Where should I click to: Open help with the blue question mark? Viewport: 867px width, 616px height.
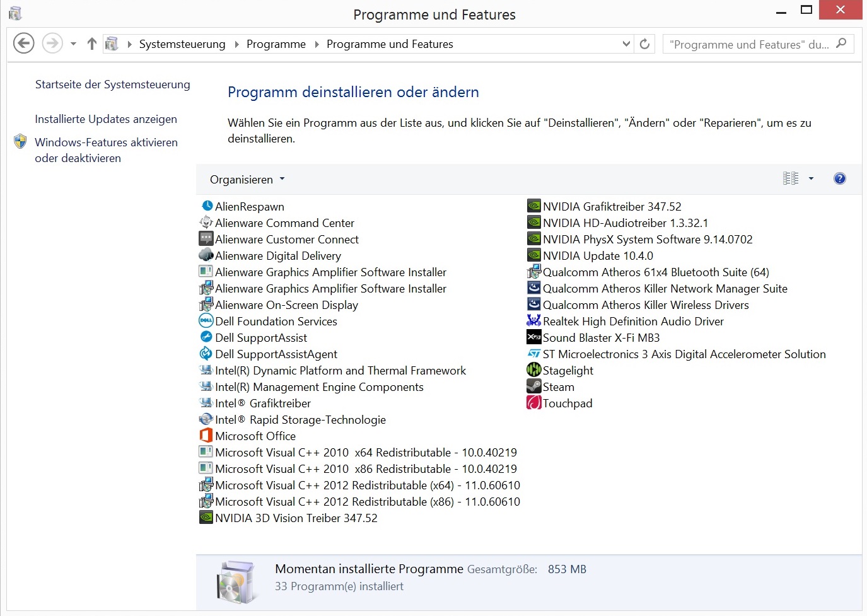[x=840, y=178]
